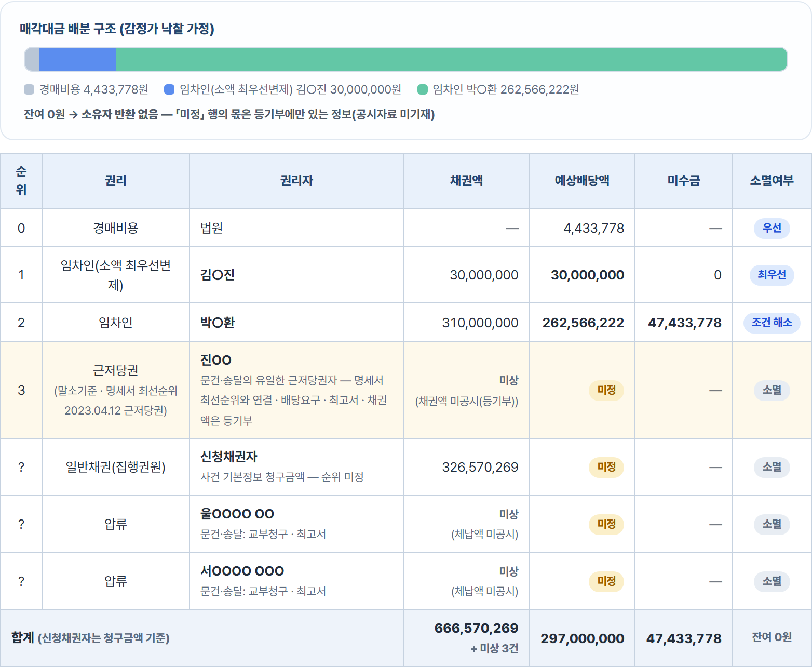
Task: Click the blue 김○진 legend swatch
Action: tap(169, 89)
